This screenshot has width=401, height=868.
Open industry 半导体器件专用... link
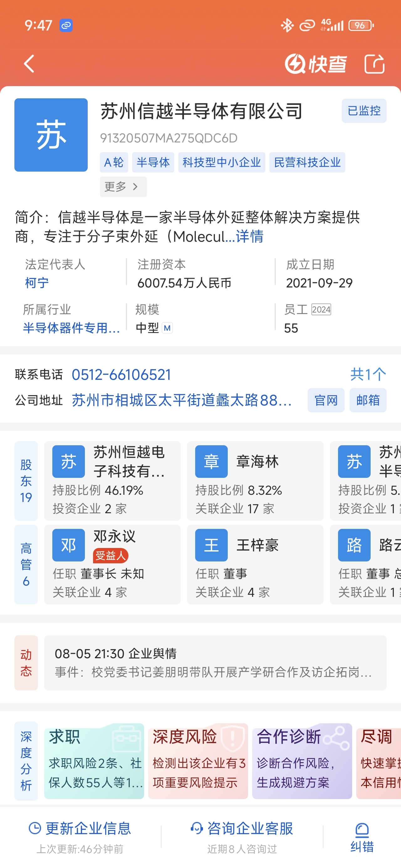click(x=71, y=328)
